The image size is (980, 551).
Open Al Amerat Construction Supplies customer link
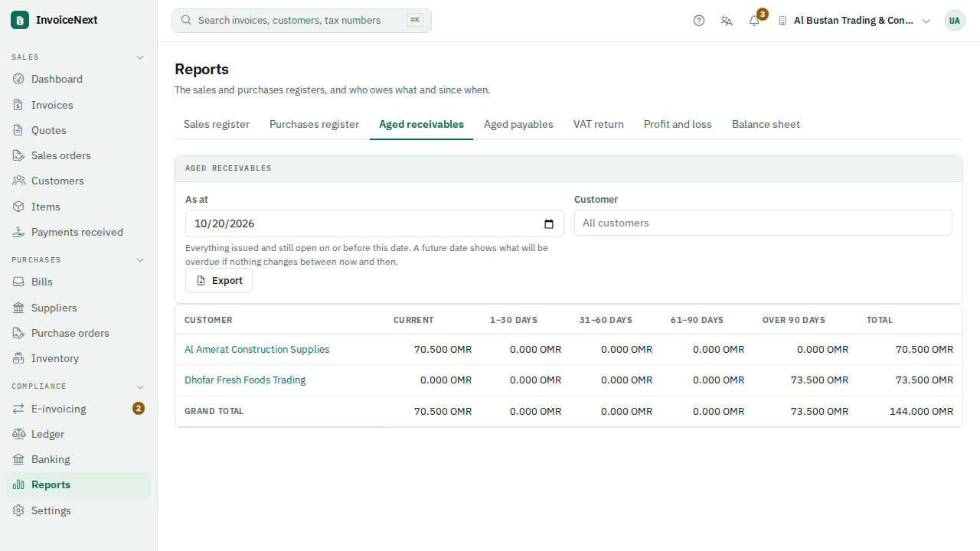tap(256, 349)
